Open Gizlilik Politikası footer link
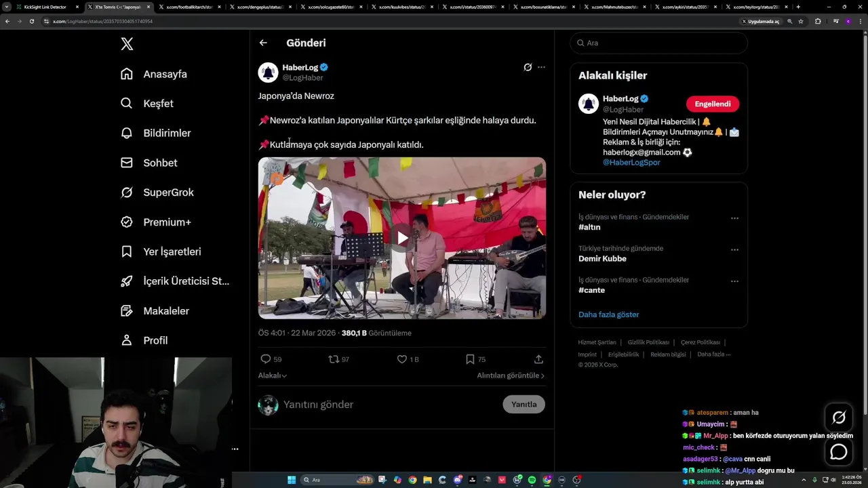This screenshot has width=868, height=488. pos(648,342)
